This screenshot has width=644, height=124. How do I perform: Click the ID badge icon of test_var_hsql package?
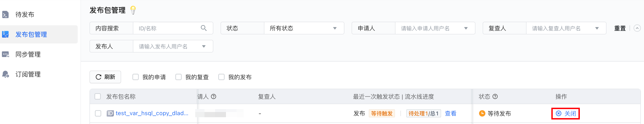[x=110, y=114]
